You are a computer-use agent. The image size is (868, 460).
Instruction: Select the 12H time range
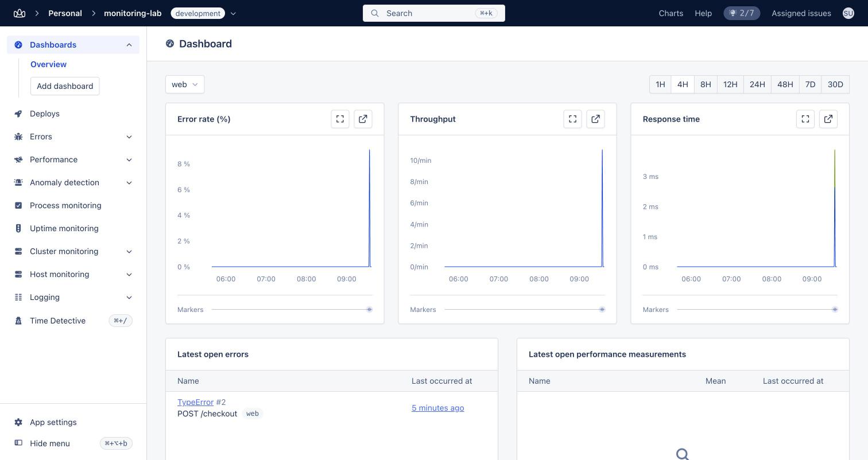[730, 84]
